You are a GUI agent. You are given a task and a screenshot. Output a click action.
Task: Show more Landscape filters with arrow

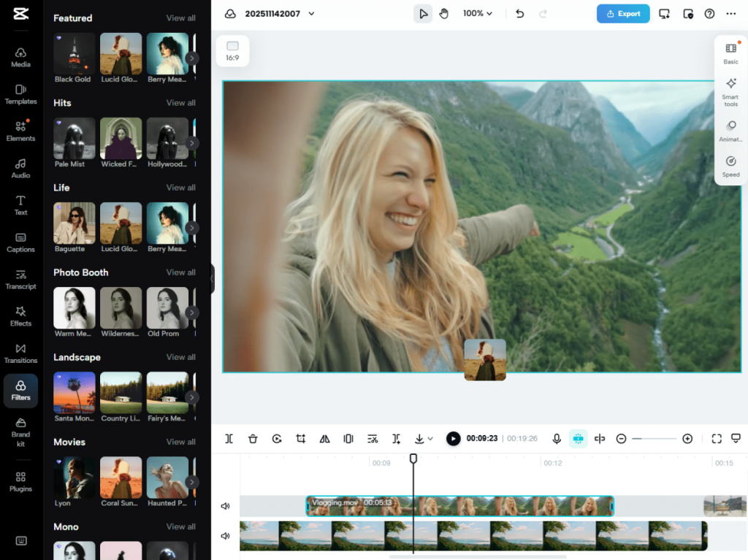coord(192,397)
